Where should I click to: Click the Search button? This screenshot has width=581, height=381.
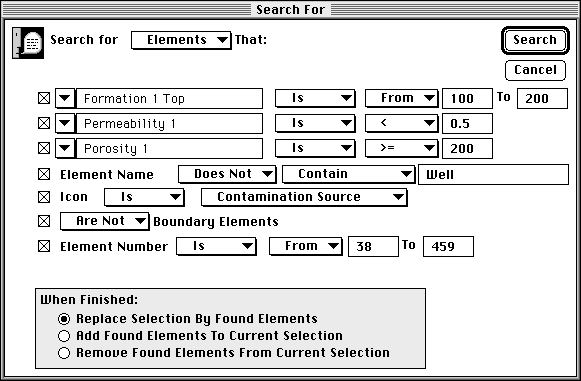[x=535, y=40]
